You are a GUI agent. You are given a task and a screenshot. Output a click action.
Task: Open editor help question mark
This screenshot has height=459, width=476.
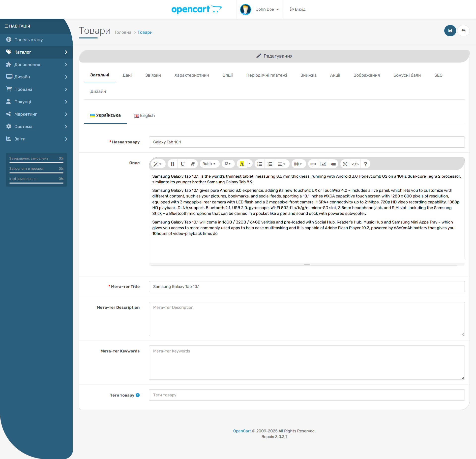[365, 164]
